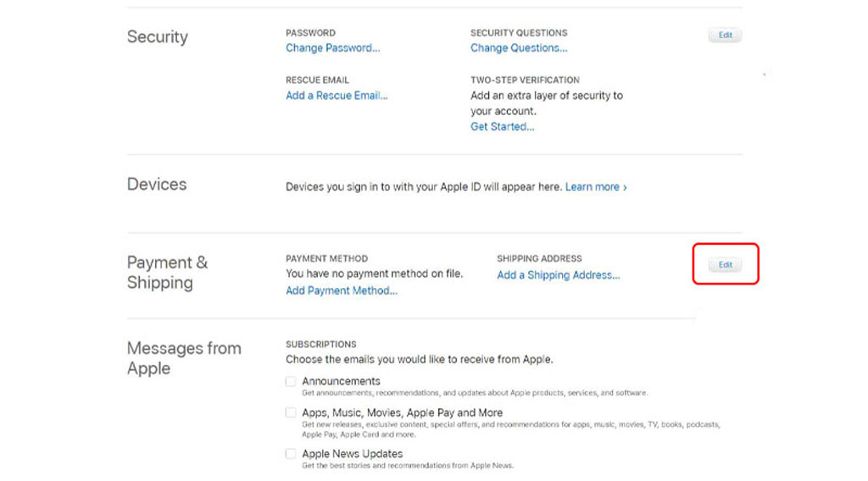Click 'Get the best stories' description text
868x481 pixels.
coord(408,466)
